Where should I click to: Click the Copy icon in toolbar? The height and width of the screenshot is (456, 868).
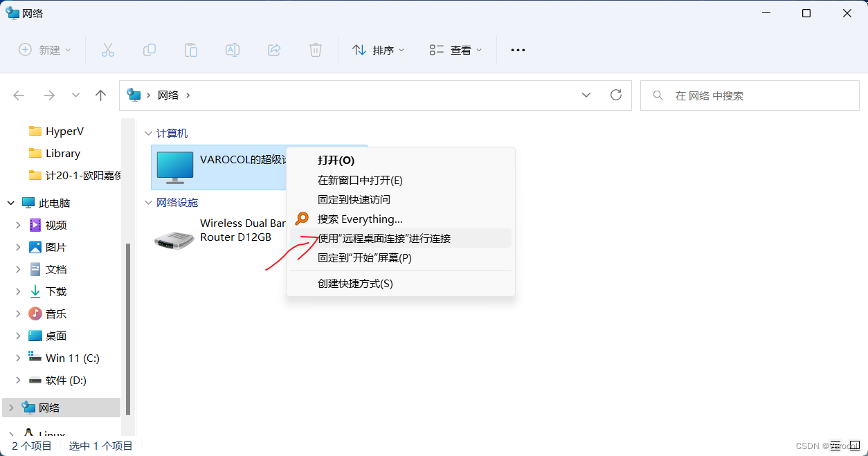(149, 50)
